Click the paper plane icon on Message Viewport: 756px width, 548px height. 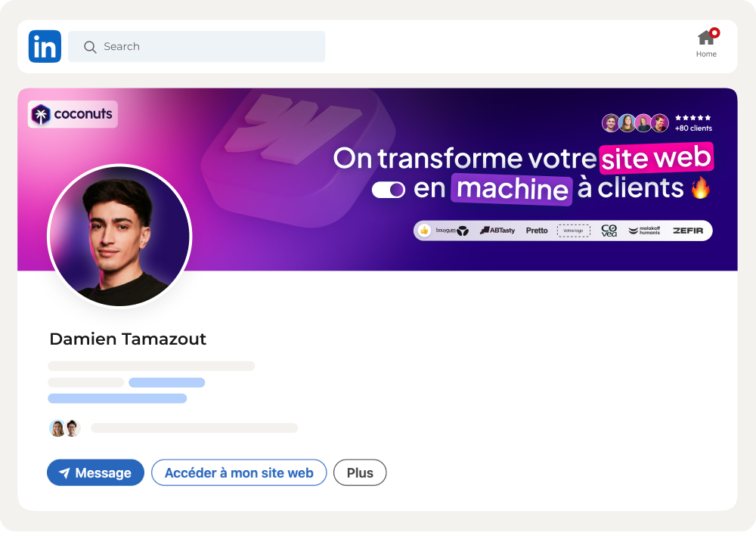pos(64,473)
